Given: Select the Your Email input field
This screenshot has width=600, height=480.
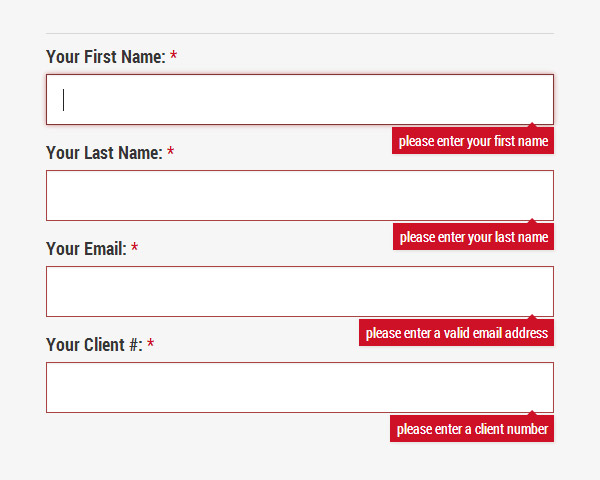Looking at the screenshot, I should click(x=300, y=292).
